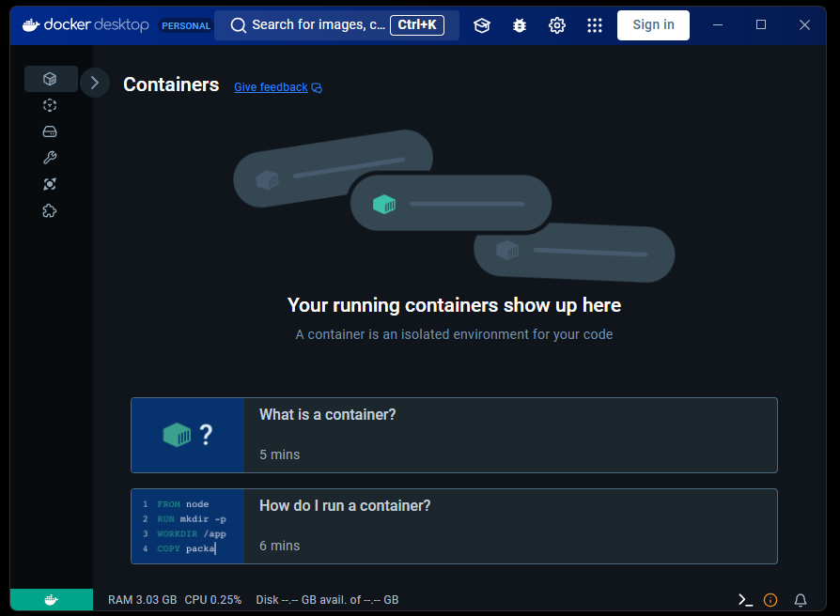Click the RAM 3.03 GB status text
The width and height of the screenshot is (840, 616).
point(143,600)
